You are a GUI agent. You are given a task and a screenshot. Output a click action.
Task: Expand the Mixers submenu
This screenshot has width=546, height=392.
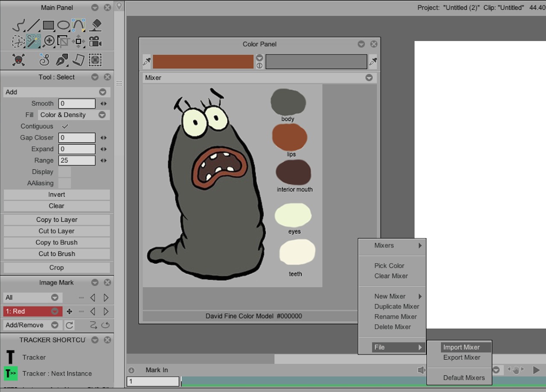(392, 245)
